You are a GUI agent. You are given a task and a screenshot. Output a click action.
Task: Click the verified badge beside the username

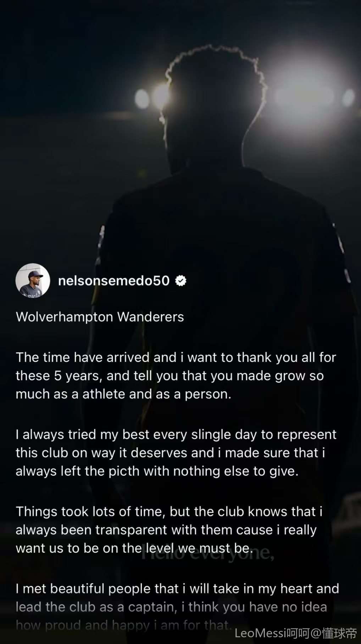[x=181, y=281]
